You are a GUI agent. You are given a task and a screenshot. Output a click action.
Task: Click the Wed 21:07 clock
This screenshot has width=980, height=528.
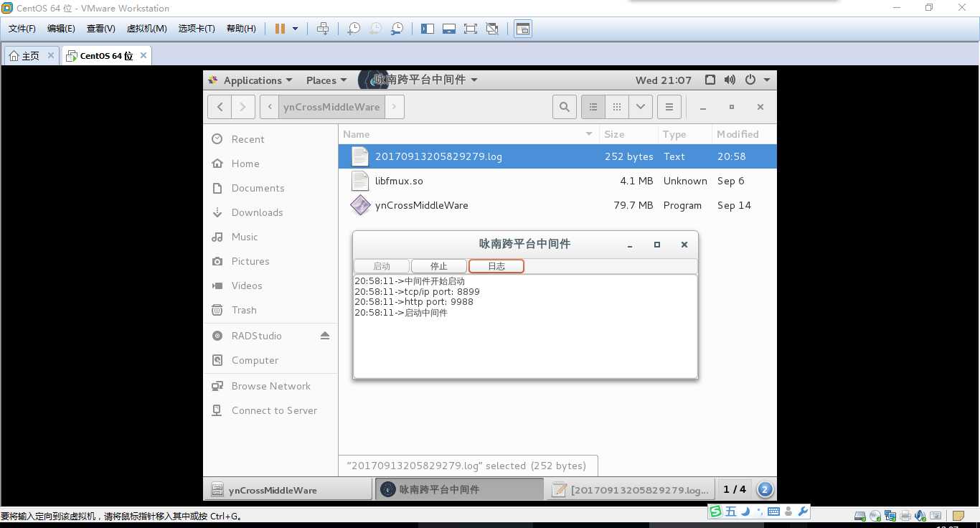664,80
